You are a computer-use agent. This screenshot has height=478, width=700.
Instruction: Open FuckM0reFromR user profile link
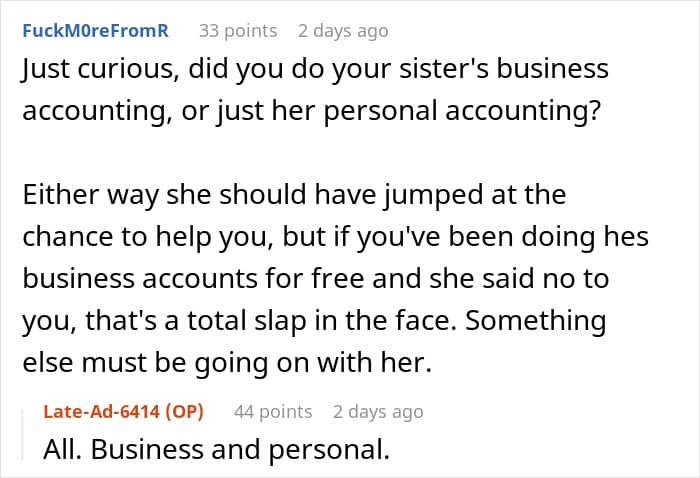click(x=95, y=31)
